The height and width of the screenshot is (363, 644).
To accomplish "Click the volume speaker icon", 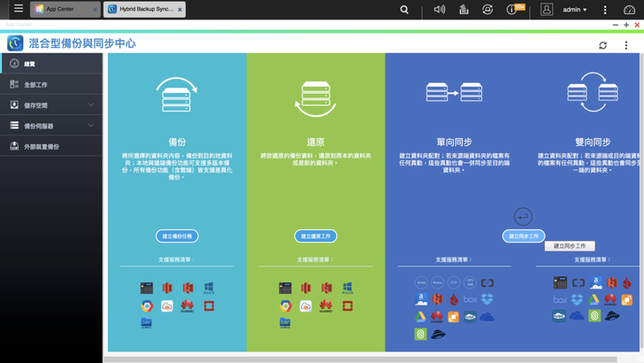I will click(440, 10).
